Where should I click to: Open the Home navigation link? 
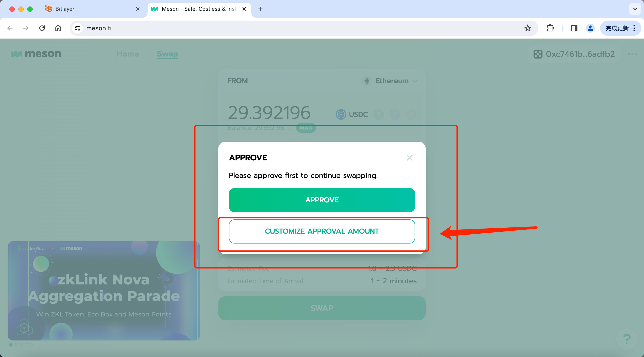coord(127,54)
